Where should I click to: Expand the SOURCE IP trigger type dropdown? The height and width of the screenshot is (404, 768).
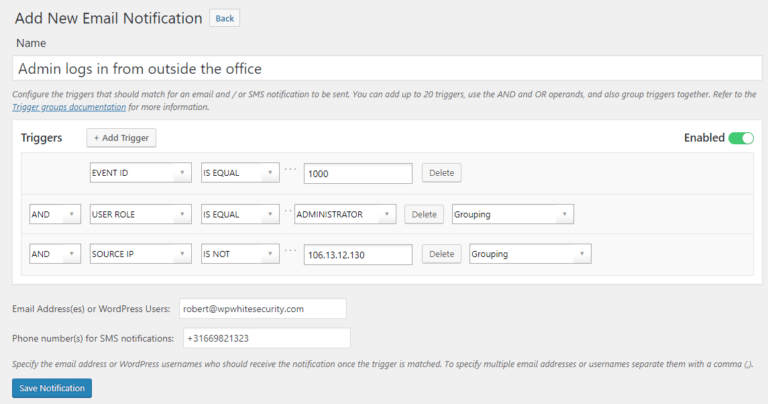(x=140, y=254)
